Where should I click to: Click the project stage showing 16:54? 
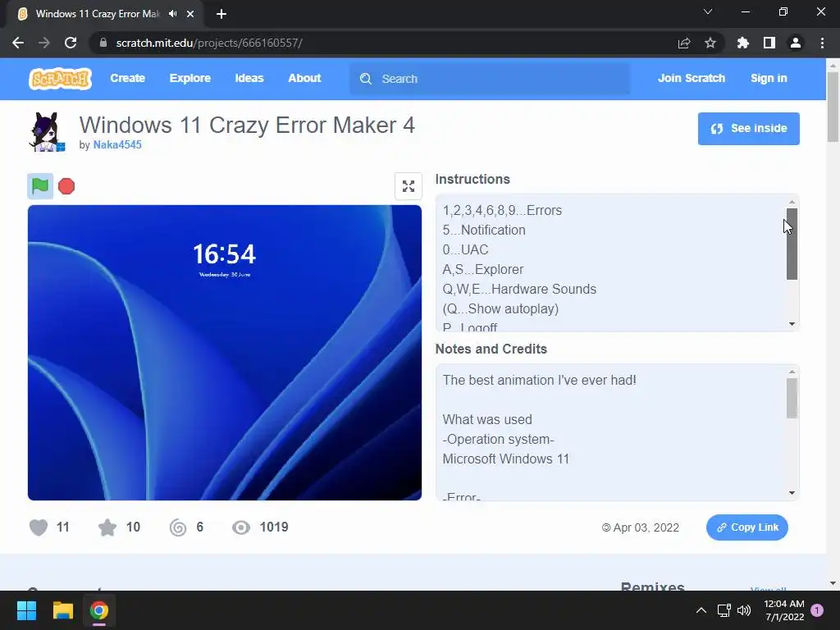pos(225,353)
